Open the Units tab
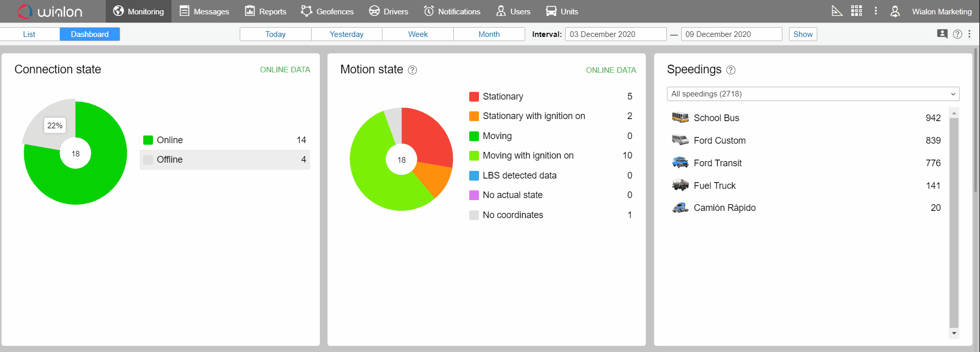Image resolution: width=980 pixels, height=352 pixels. tap(562, 11)
